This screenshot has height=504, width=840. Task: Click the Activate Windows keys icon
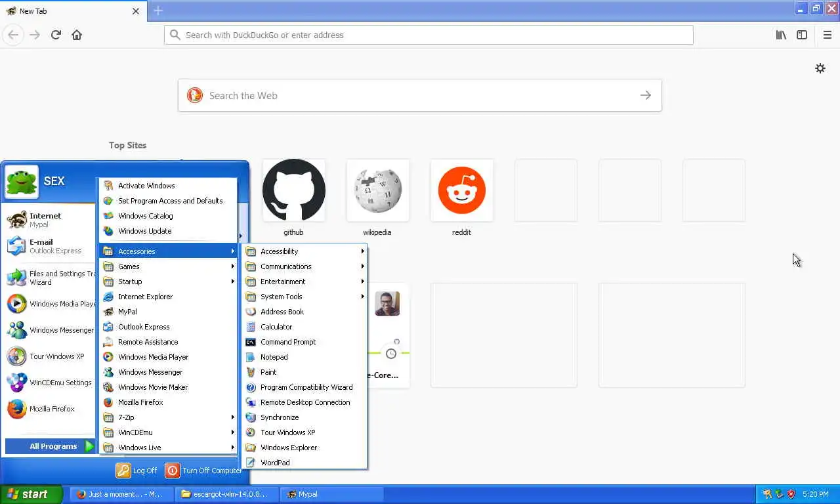[108, 186]
